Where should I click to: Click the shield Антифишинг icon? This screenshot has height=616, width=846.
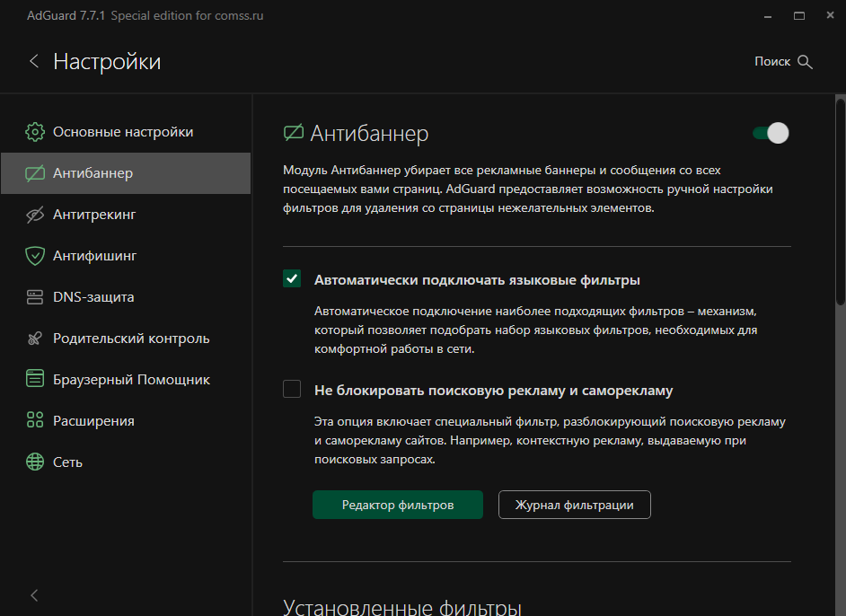point(35,256)
